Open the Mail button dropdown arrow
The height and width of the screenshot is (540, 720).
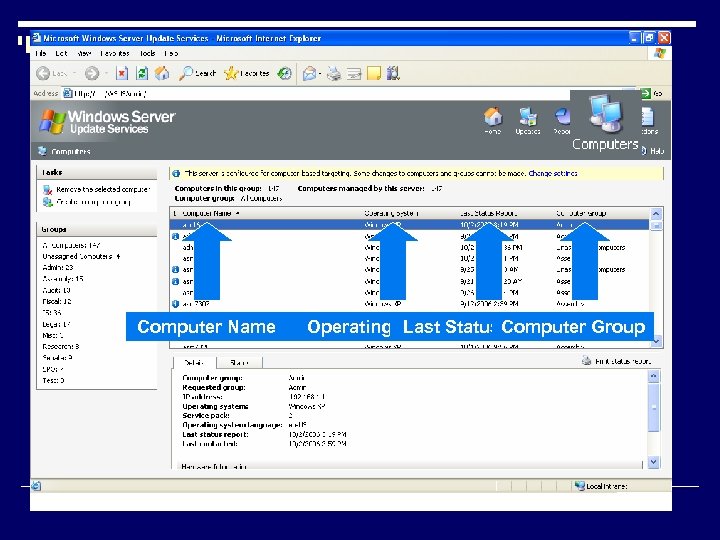click(x=320, y=73)
